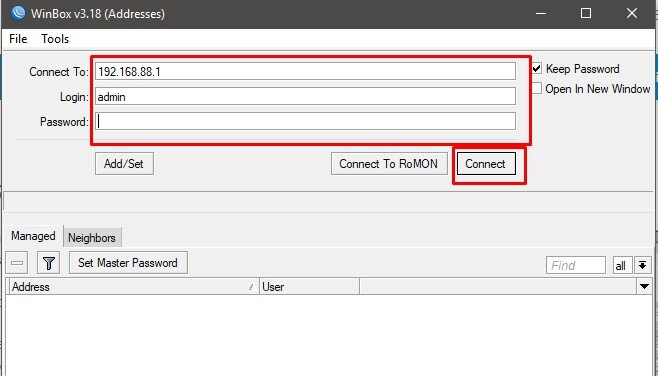Sort by the User column header
The image size is (658, 376).
pos(309,287)
